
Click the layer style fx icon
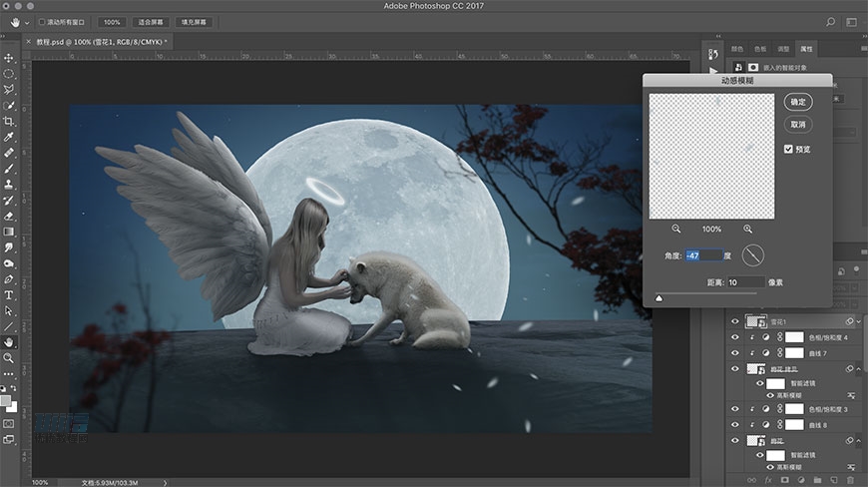[768, 480]
